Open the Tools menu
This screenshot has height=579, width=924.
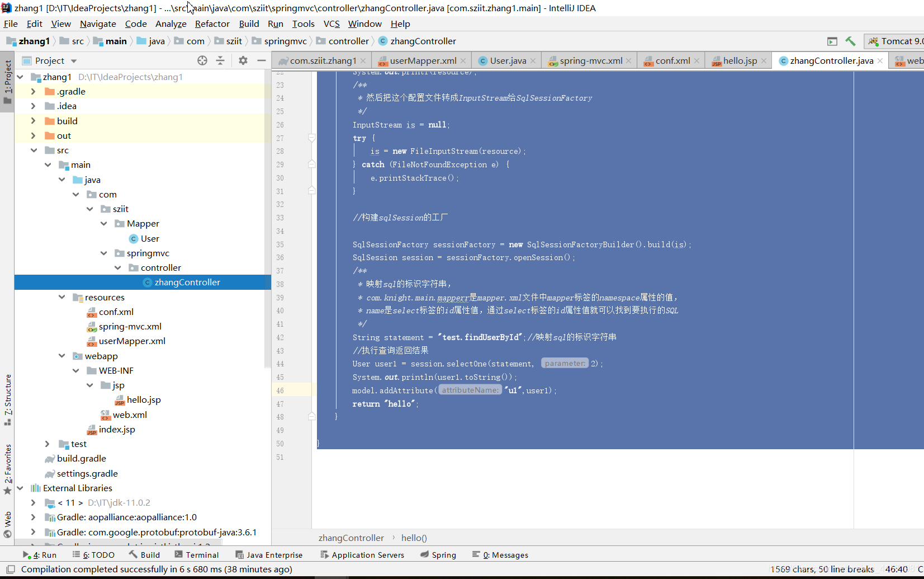coord(303,23)
